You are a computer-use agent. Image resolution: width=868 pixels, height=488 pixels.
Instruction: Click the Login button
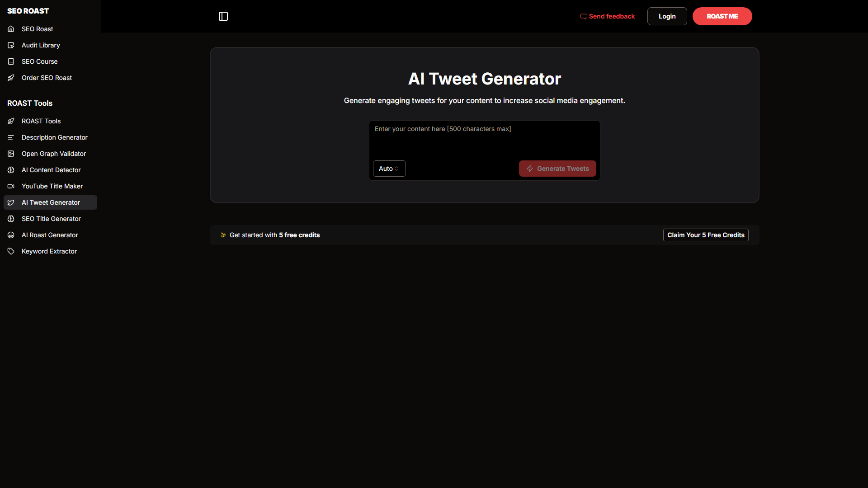tap(666, 16)
